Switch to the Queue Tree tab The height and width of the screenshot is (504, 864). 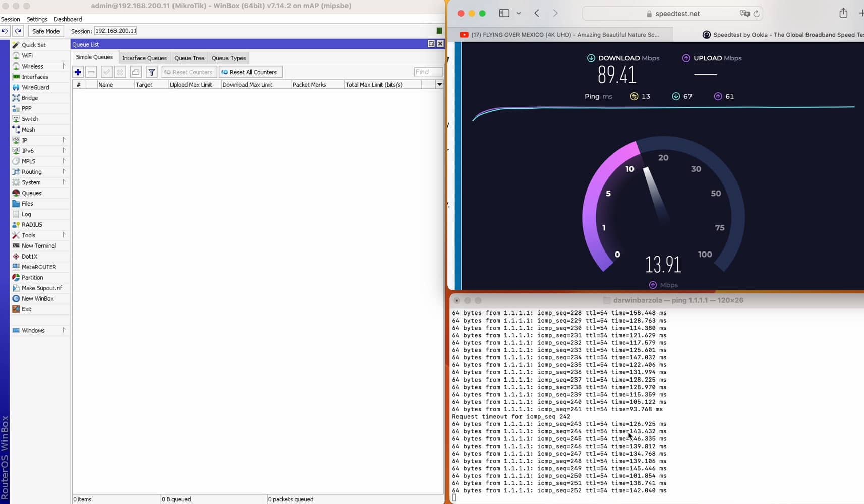tap(189, 58)
